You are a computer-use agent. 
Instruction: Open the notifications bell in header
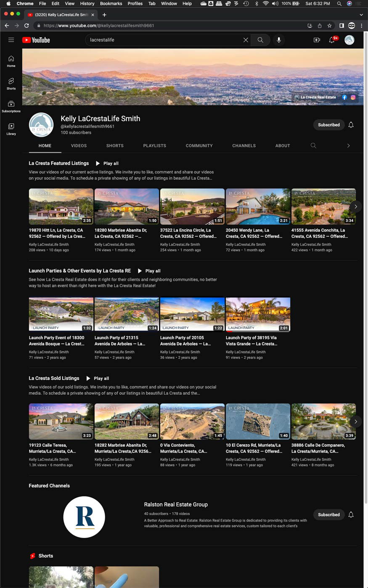click(332, 40)
